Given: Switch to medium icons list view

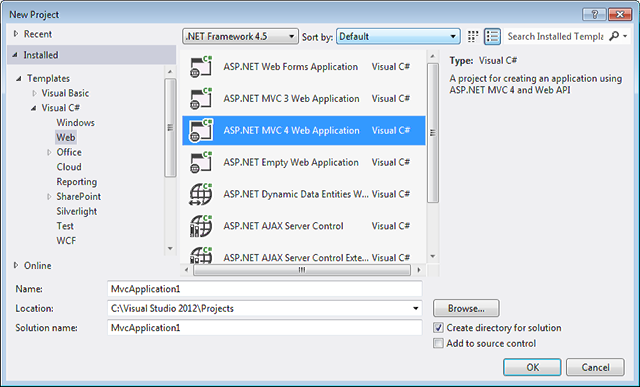Looking at the screenshot, I should [x=492, y=36].
